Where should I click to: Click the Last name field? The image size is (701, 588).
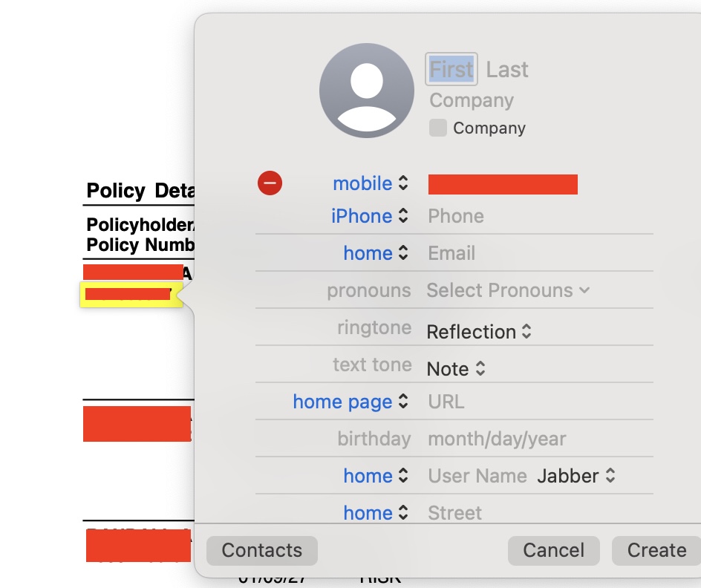(x=507, y=69)
